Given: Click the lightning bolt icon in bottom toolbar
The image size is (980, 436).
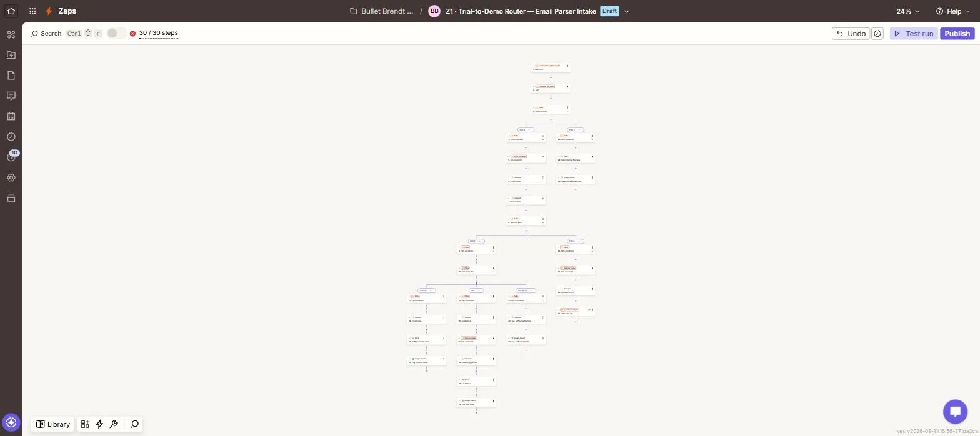Looking at the screenshot, I should click(99, 424).
